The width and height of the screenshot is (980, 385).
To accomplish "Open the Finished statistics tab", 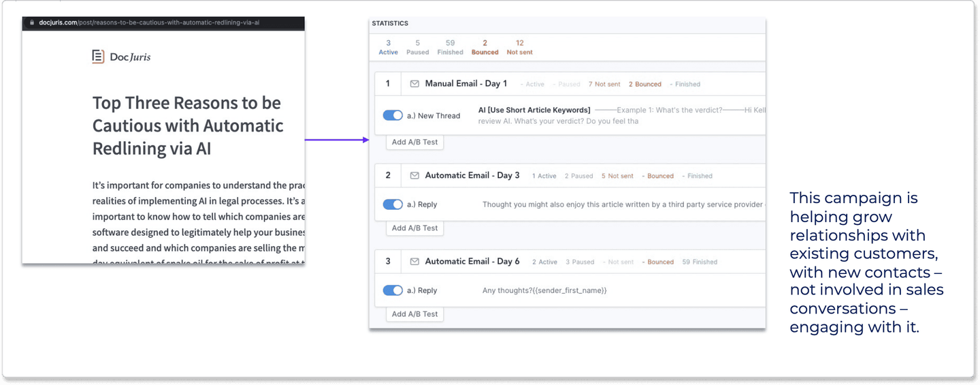I will point(450,48).
